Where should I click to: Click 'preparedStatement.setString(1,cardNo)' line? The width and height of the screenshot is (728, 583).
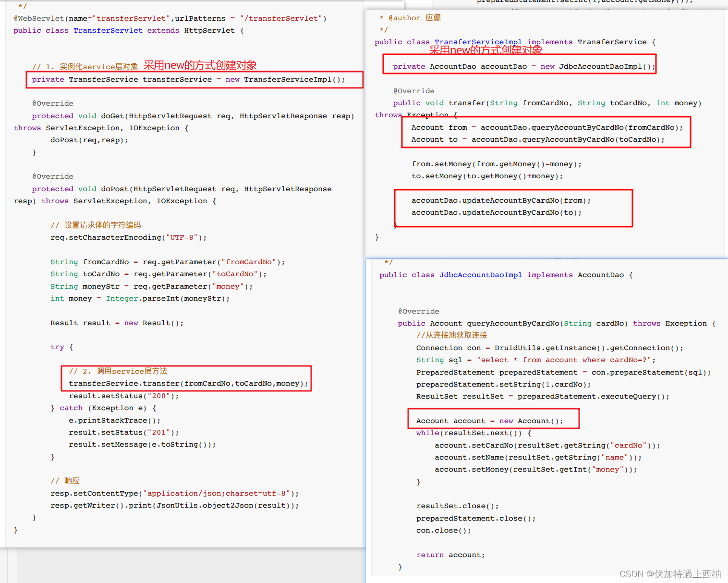[x=504, y=384]
